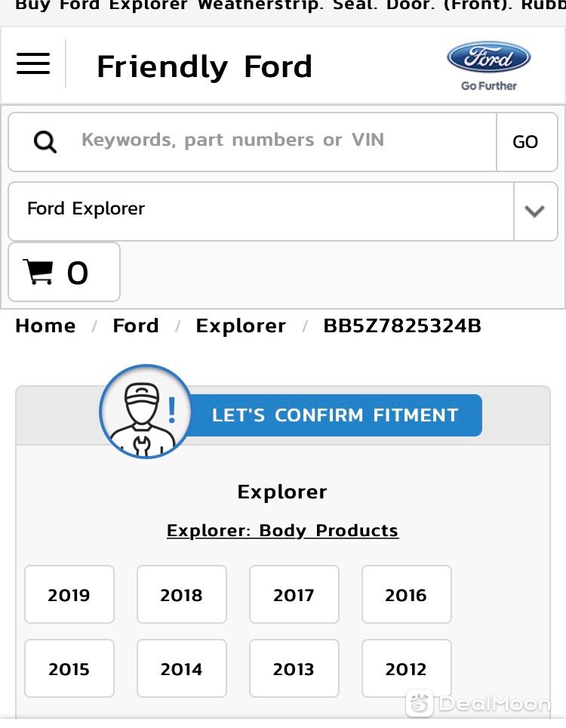The width and height of the screenshot is (566, 728).
Task: Select model year 2018
Action: (x=182, y=595)
